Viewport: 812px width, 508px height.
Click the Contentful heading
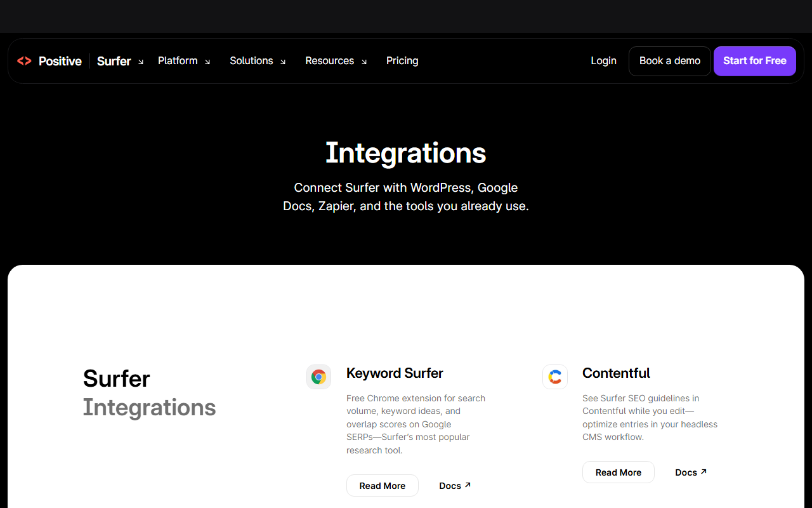point(616,373)
